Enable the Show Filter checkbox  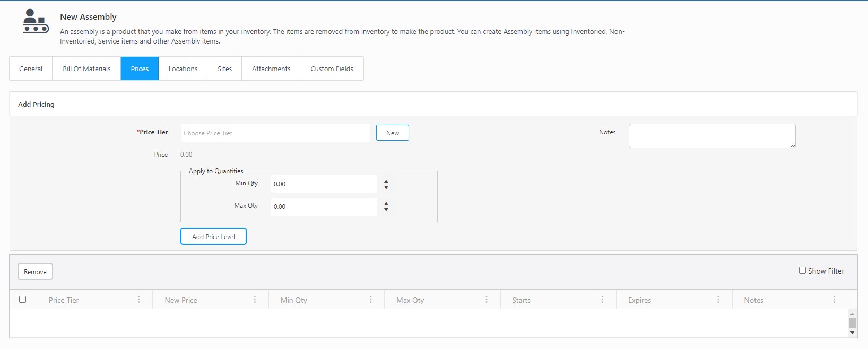pos(802,270)
